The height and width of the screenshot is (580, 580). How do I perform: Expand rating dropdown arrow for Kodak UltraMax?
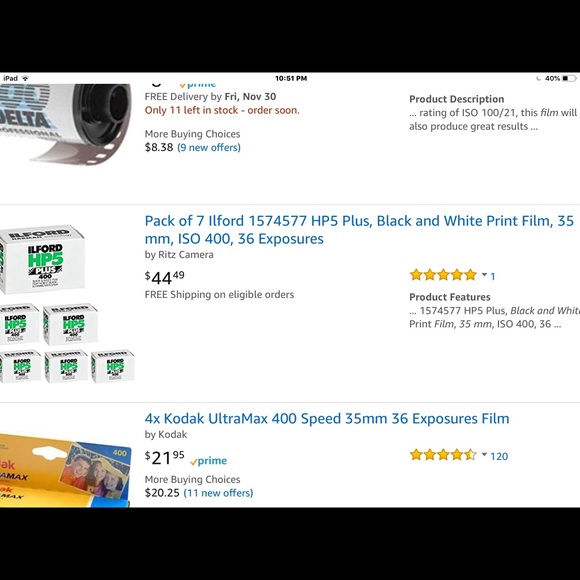(x=484, y=455)
